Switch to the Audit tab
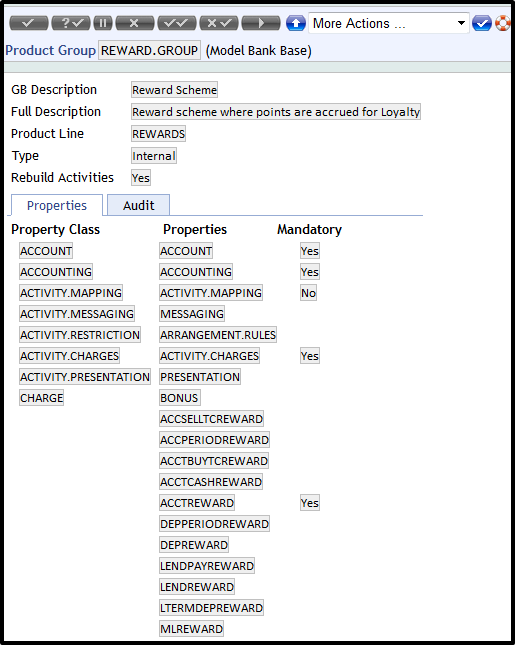The height and width of the screenshot is (645, 515). [138, 205]
